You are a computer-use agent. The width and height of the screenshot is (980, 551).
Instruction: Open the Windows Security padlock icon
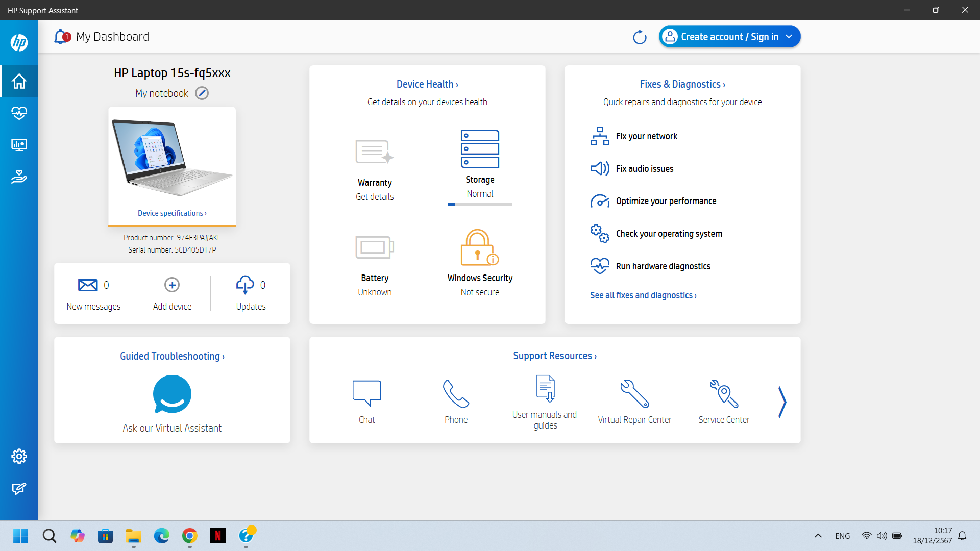(x=480, y=247)
